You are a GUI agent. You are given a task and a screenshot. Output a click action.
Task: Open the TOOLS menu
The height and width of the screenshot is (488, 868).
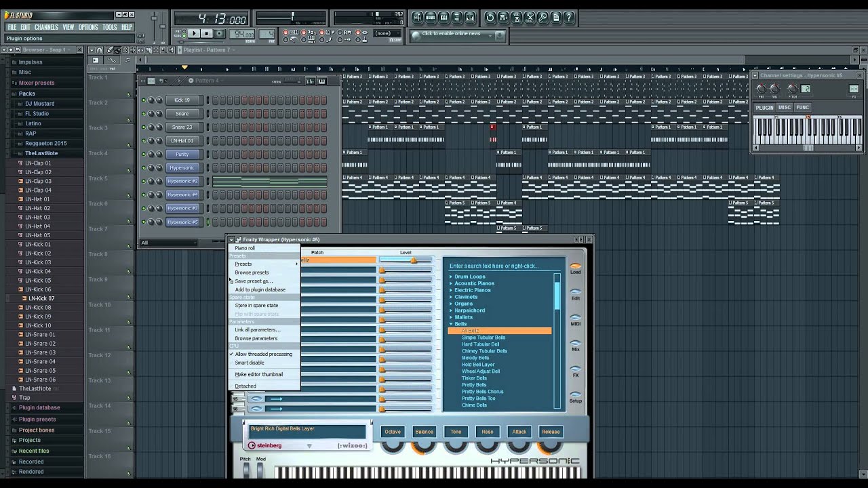coord(110,27)
